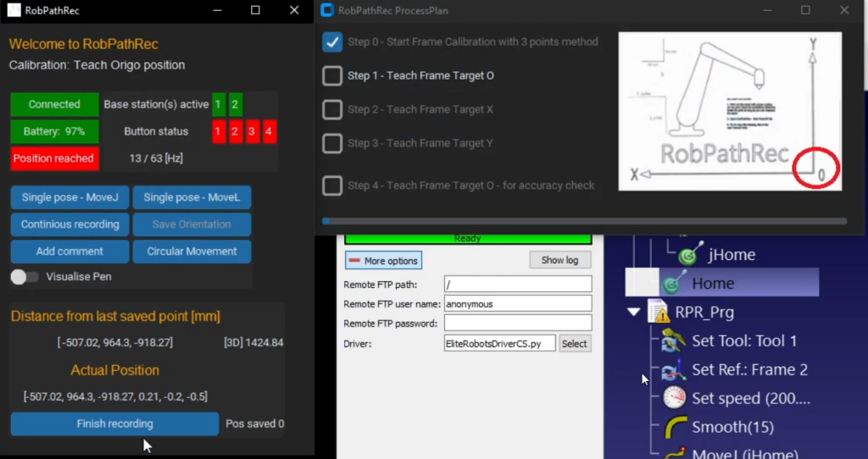This screenshot has height=459, width=868.
Task: Click the Home target icon
Action: click(673, 283)
